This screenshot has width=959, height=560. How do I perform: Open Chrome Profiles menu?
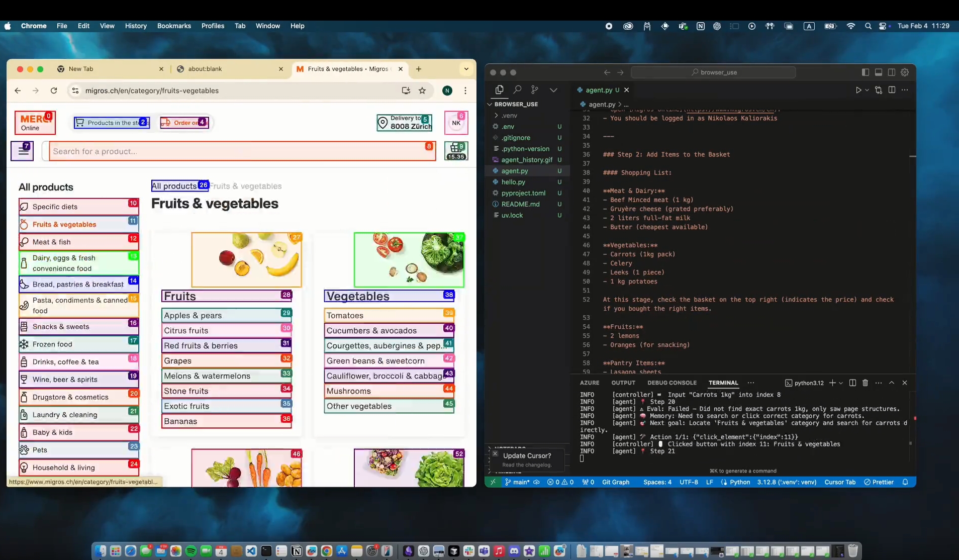click(x=213, y=26)
